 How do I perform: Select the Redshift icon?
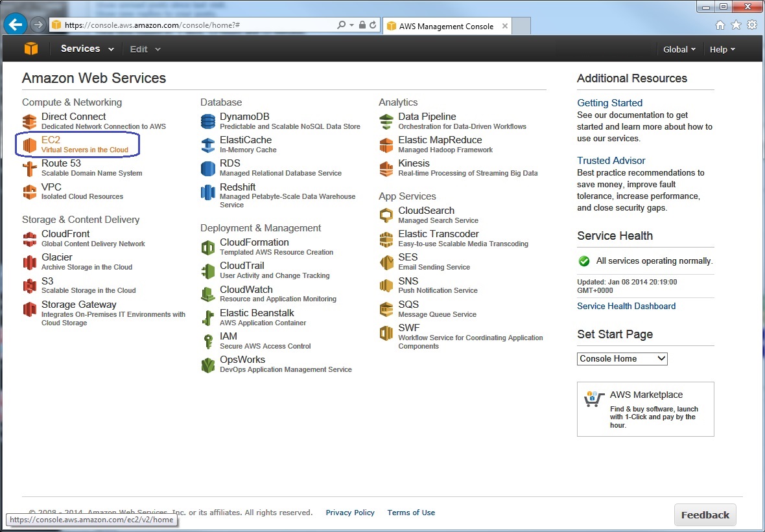(208, 192)
